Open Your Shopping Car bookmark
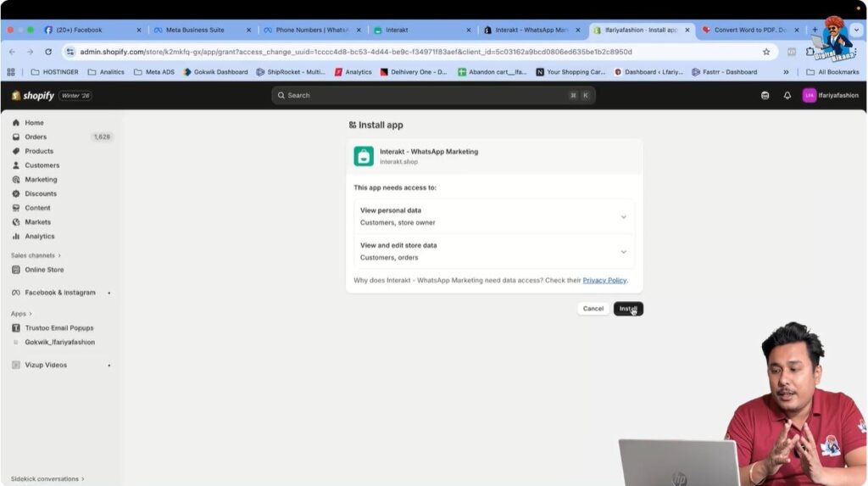Screen dimensions: 868x486 (x=570, y=72)
